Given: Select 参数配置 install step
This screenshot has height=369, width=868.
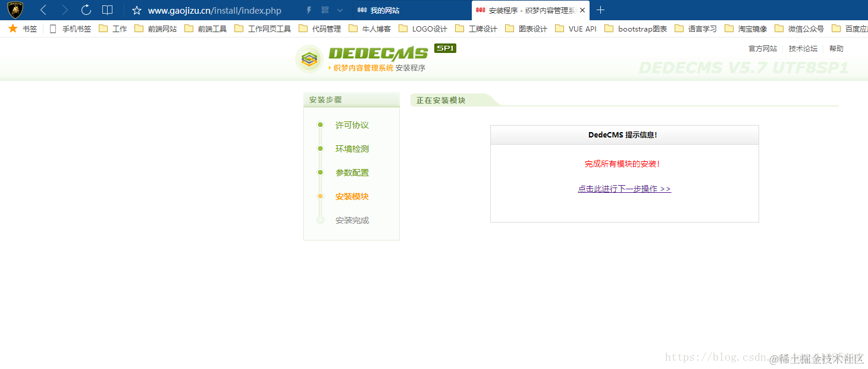Looking at the screenshot, I should [x=352, y=173].
